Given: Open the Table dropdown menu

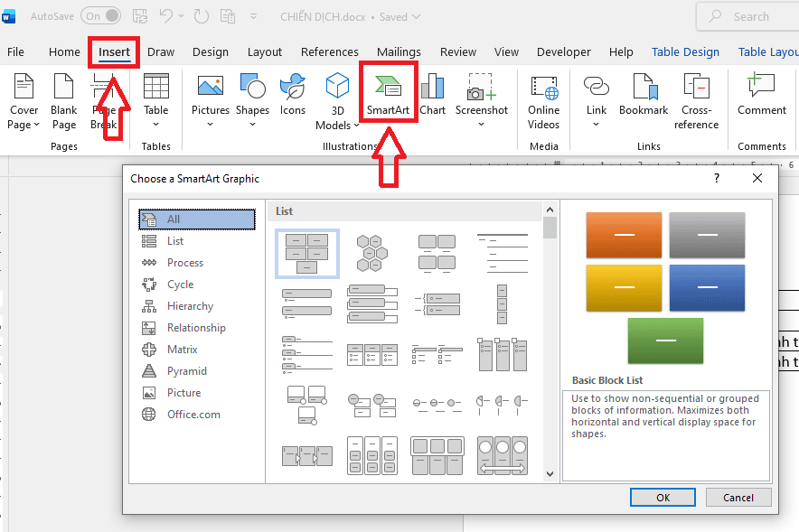Looking at the screenshot, I should pyautogui.click(x=155, y=101).
